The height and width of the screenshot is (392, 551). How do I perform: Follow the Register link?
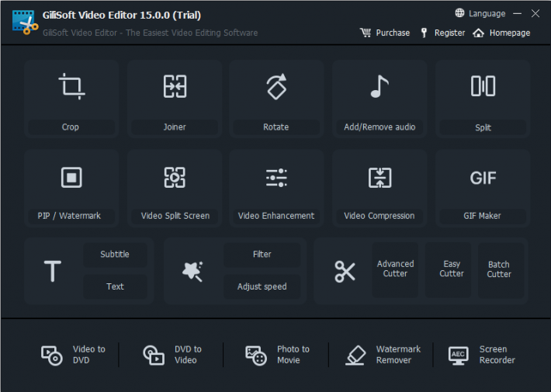pyautogui.click(x=450, y=33)
